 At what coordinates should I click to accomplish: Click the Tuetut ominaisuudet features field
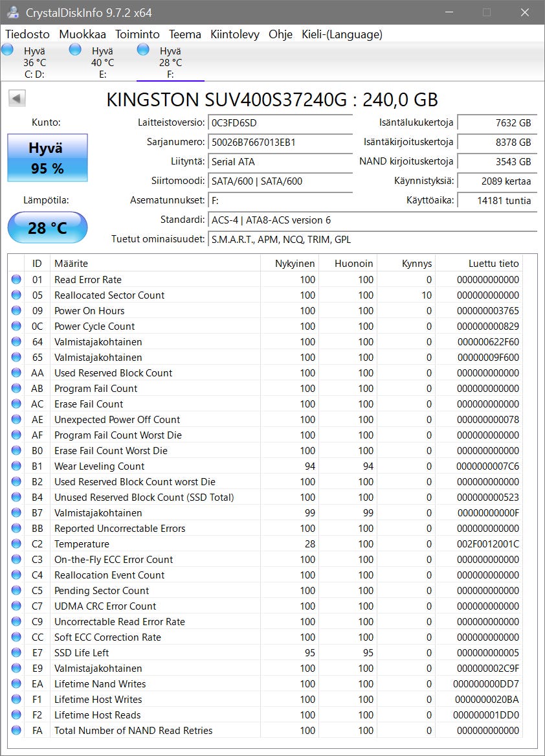(372, 239)
